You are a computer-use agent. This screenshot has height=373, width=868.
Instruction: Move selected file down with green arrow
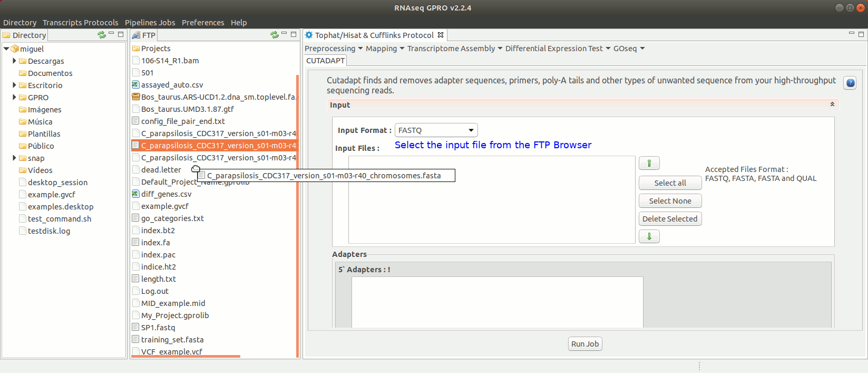coord(649,237)
